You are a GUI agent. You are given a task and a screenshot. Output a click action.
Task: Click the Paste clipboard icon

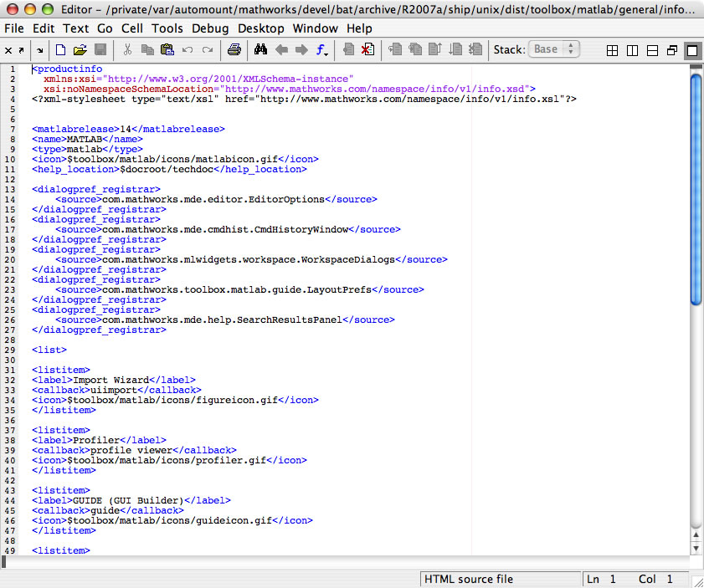tap(167, 50)
